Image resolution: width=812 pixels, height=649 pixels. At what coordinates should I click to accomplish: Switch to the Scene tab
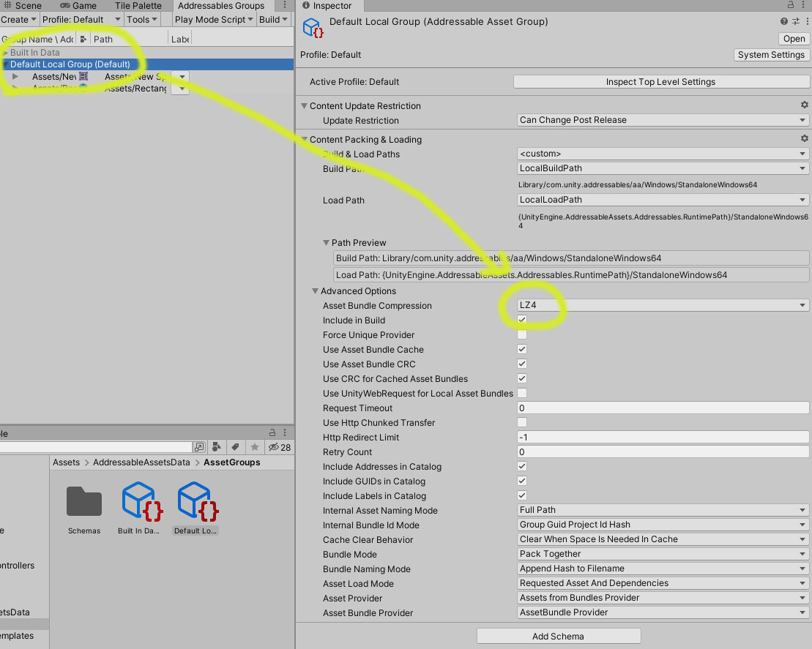[x=23, y=6]
